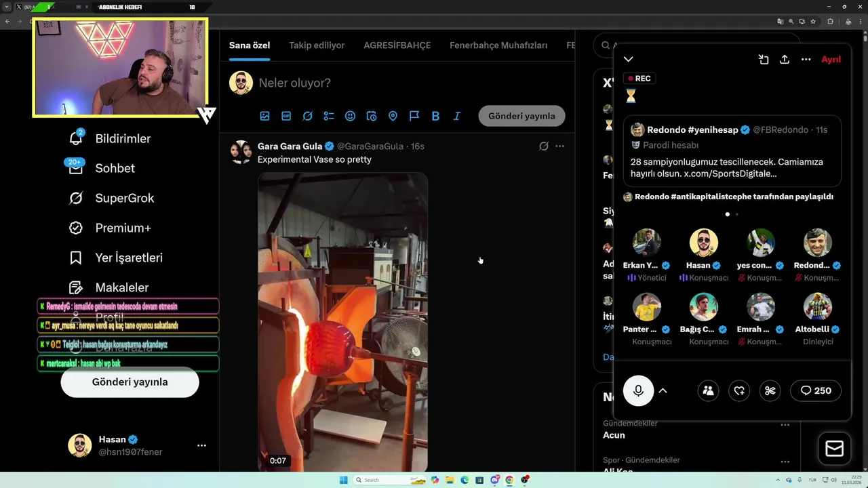868x488 pixels.
Task: Select Erkan Y. host avatar in Space
Action: coord(647,243)
